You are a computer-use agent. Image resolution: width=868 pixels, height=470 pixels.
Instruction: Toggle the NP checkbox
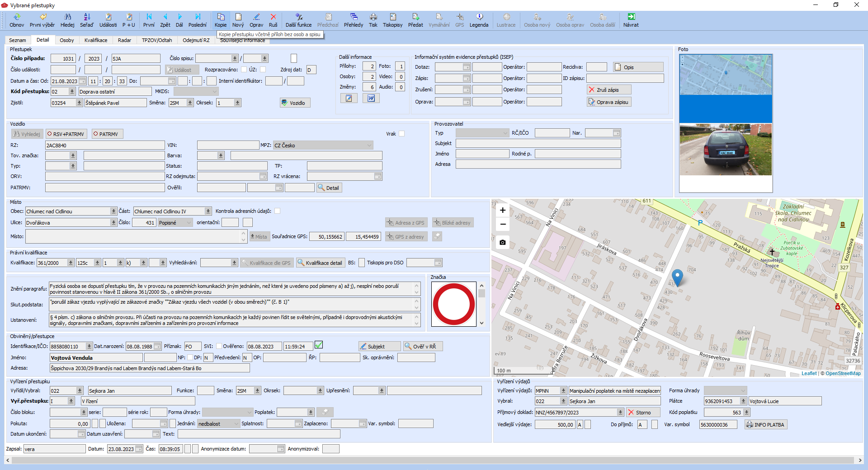pos(190,357)
